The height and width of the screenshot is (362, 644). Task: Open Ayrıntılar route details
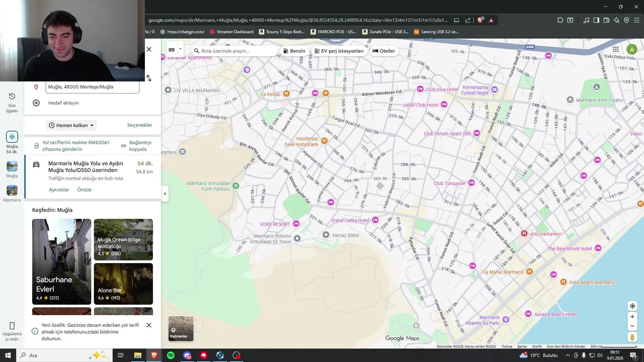(59, 190)
